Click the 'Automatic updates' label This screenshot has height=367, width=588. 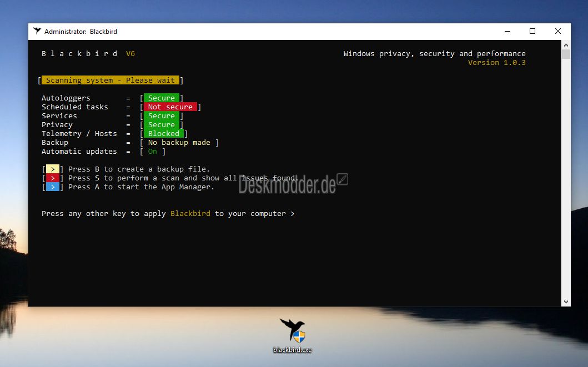click(x=79, y=152)
